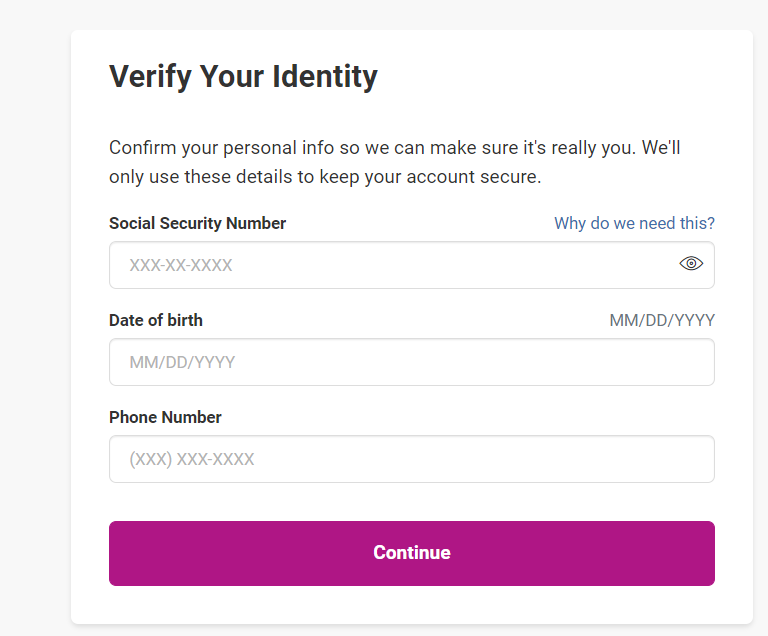Click the MM/DD/YYYY format hint above date field
Screen dimensions: 768x636
(662, 320)
